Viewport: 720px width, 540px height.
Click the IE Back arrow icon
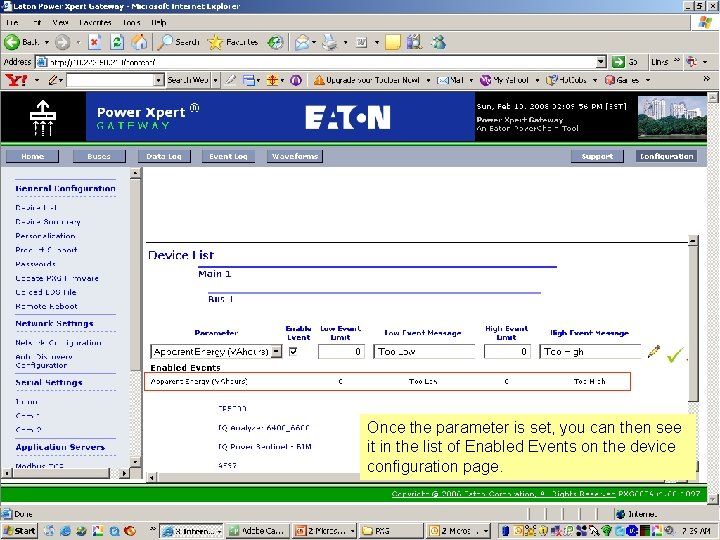(x=12, y=42)
